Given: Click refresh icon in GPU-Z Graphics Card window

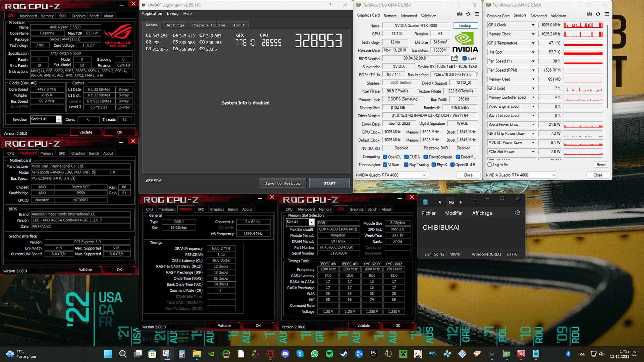Looking at the screenshot, I should coord(468,14).
